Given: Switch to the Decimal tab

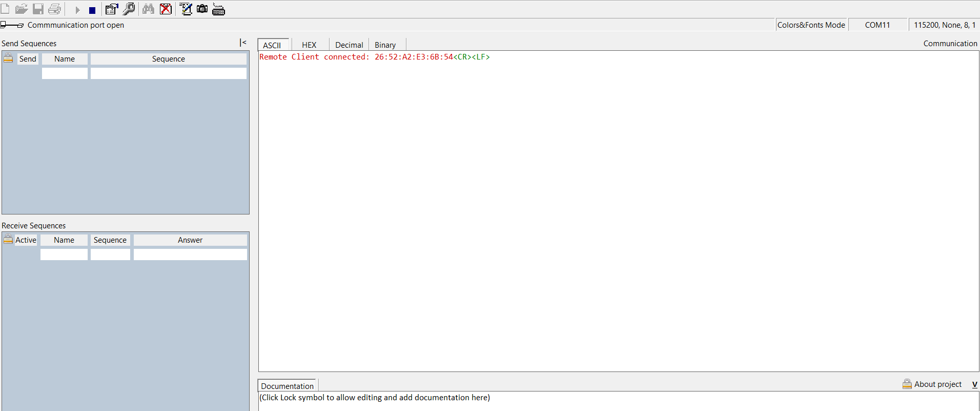Looking at the screenshot, I should tap(349, 45).
